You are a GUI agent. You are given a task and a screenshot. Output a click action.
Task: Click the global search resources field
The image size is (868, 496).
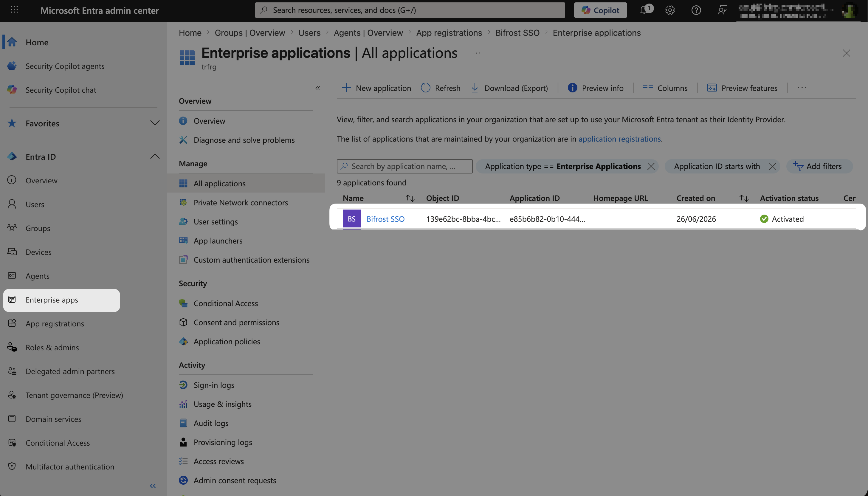click(410, 10)
